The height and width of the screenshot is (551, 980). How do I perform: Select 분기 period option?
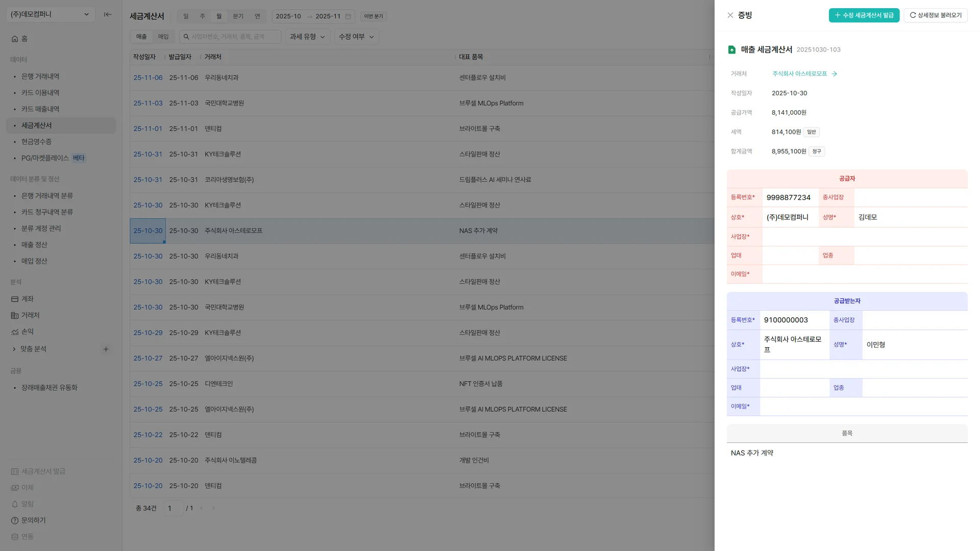click(238, 16)
